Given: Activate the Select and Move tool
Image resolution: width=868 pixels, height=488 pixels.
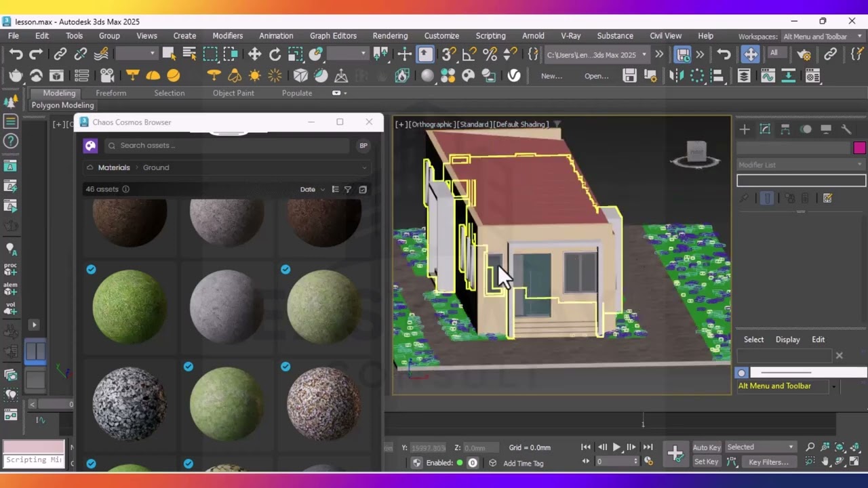Looking at the screenshot, I should tap(254, 55).
